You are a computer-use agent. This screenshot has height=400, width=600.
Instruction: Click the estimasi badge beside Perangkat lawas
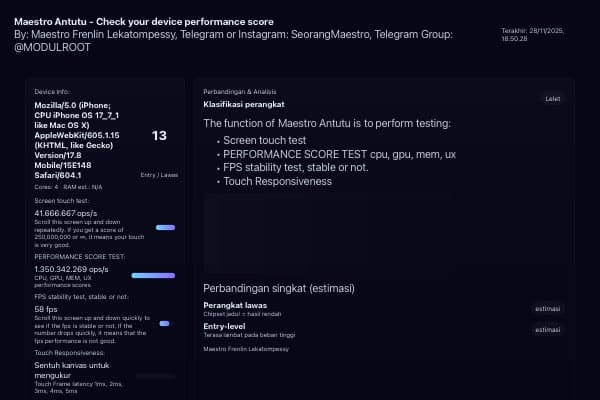coord(547,308)
